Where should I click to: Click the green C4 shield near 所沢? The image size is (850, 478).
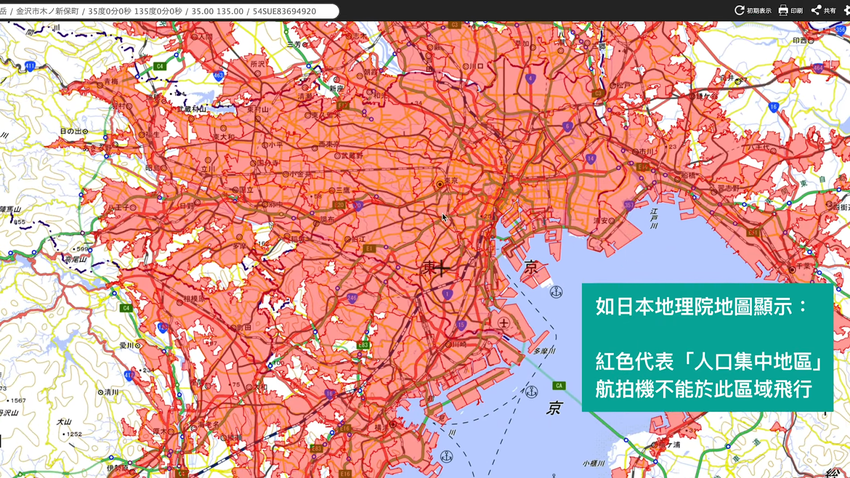[159, 65]
